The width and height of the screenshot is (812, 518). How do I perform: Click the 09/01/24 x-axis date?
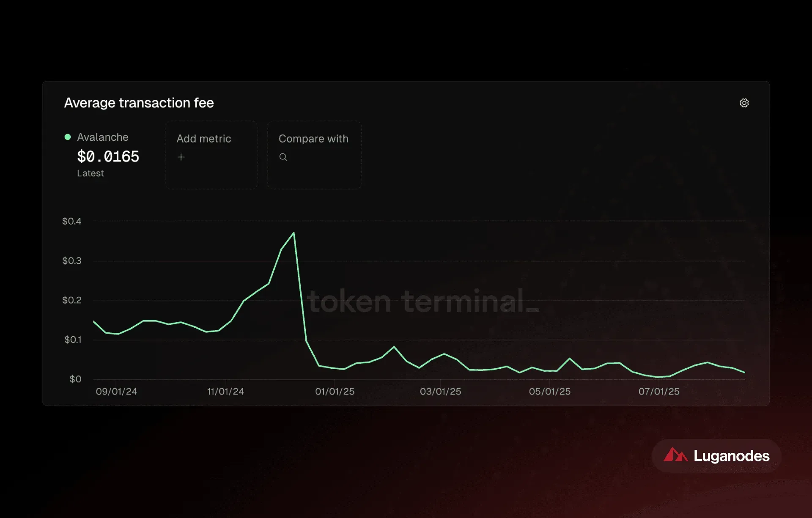point(116,392)
